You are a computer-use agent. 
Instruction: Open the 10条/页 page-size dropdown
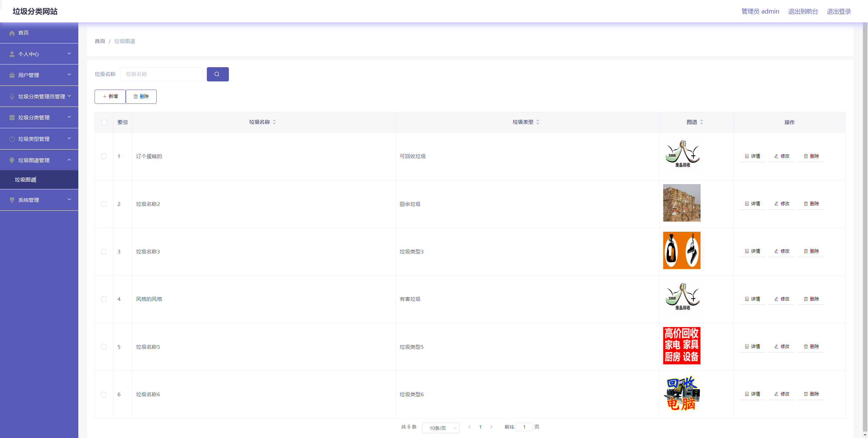(440, 427)
